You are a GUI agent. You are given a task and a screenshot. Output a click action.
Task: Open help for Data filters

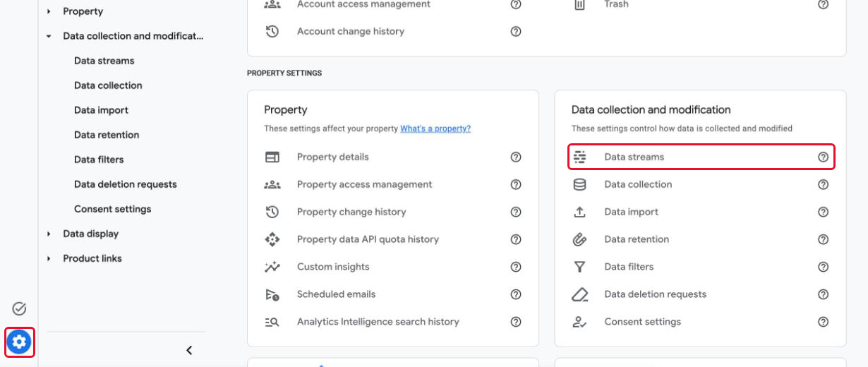823,267
